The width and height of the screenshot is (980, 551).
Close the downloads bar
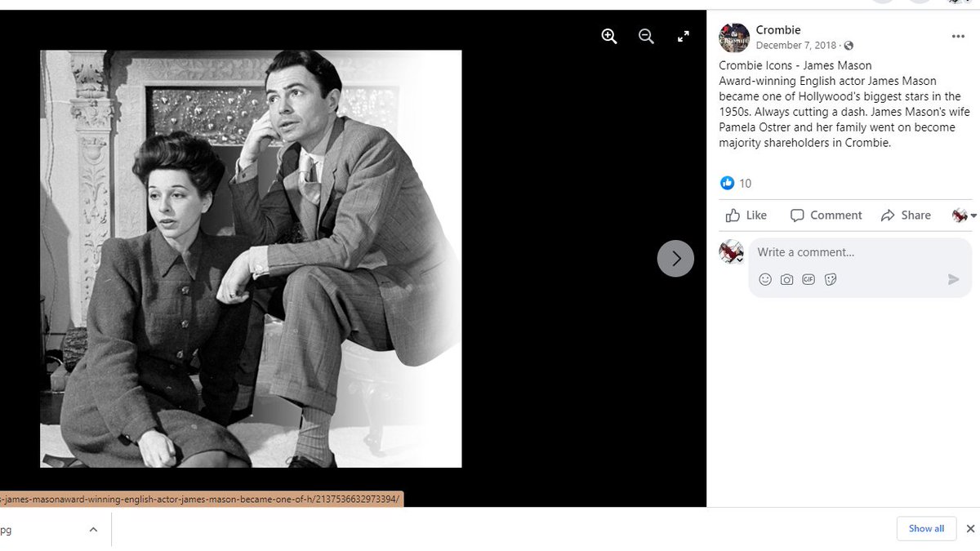tap(970, 529)
